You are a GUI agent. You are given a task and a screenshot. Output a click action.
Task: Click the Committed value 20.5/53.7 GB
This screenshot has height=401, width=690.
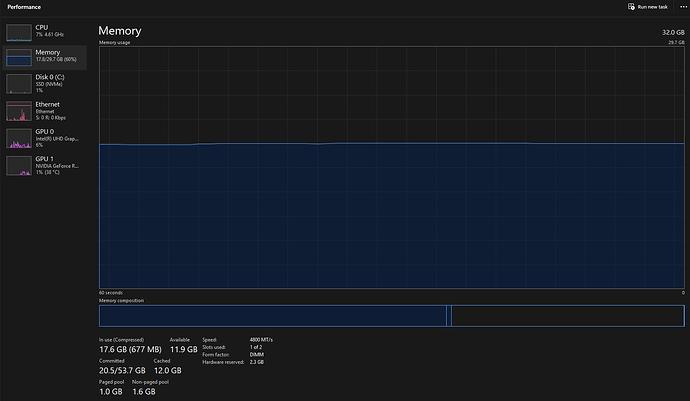tap(122, 371)
